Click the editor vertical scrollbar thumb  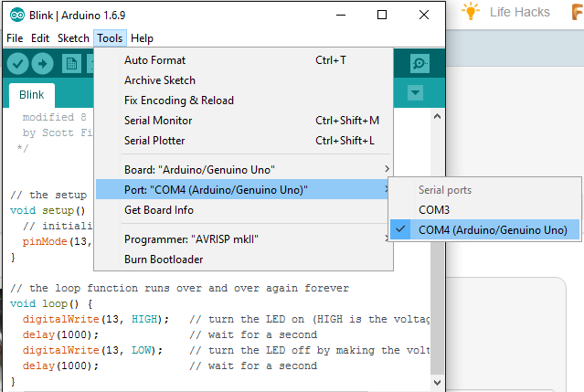437,307
